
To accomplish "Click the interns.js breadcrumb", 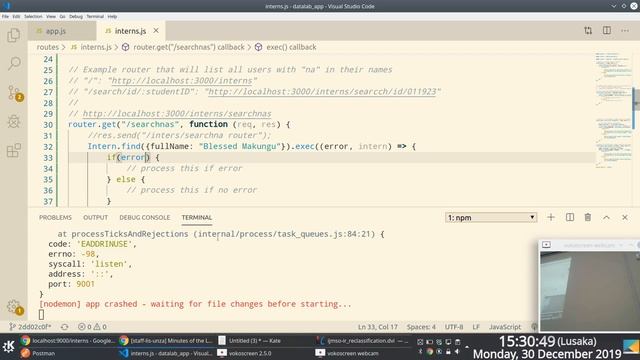I will coord(92,47).
